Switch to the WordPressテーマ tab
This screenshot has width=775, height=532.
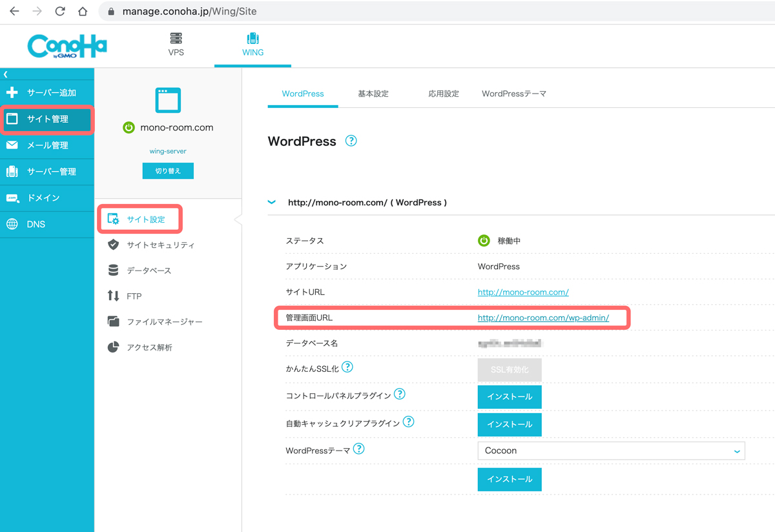click(x=514, y=94)
